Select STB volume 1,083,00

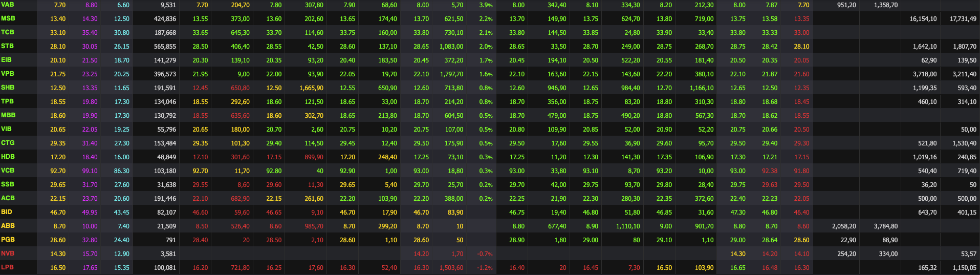click(451, 47)
